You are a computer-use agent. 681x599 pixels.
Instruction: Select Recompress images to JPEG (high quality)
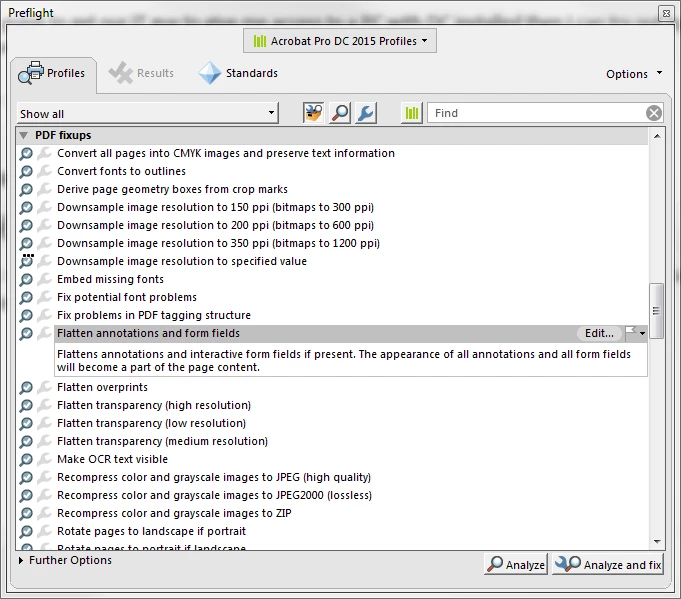coord(214,477)
